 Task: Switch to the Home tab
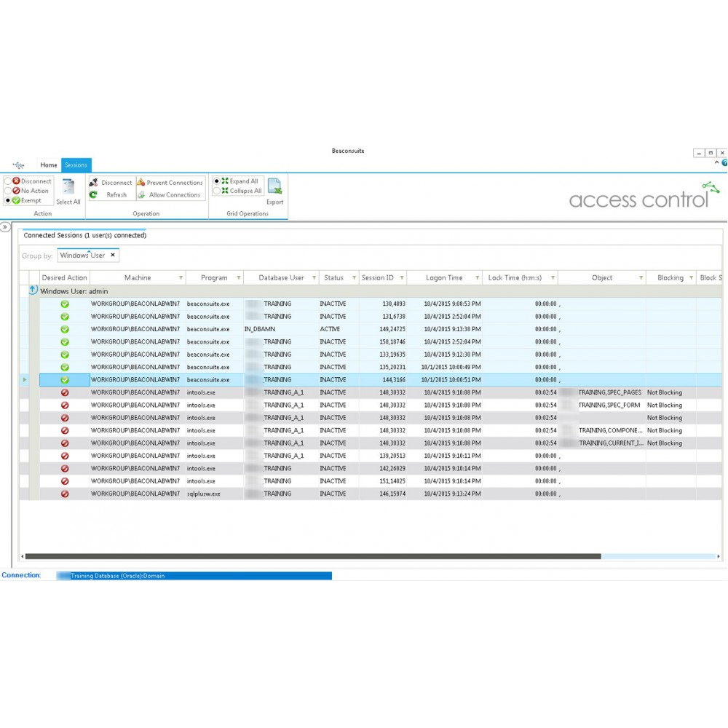pos(49,165)
